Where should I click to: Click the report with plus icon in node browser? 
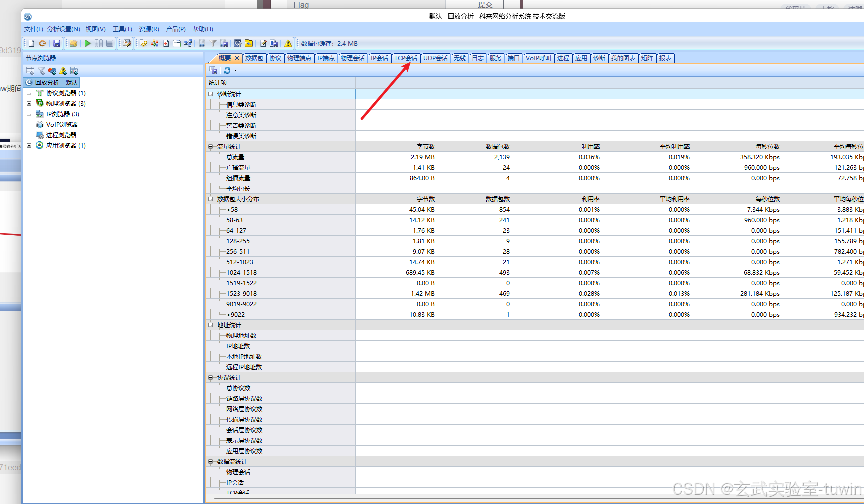coord(74,71)
